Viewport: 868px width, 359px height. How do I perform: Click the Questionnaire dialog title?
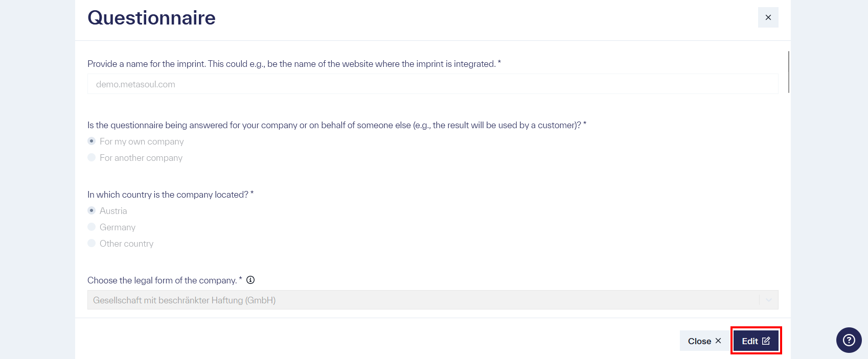(151, 17)
